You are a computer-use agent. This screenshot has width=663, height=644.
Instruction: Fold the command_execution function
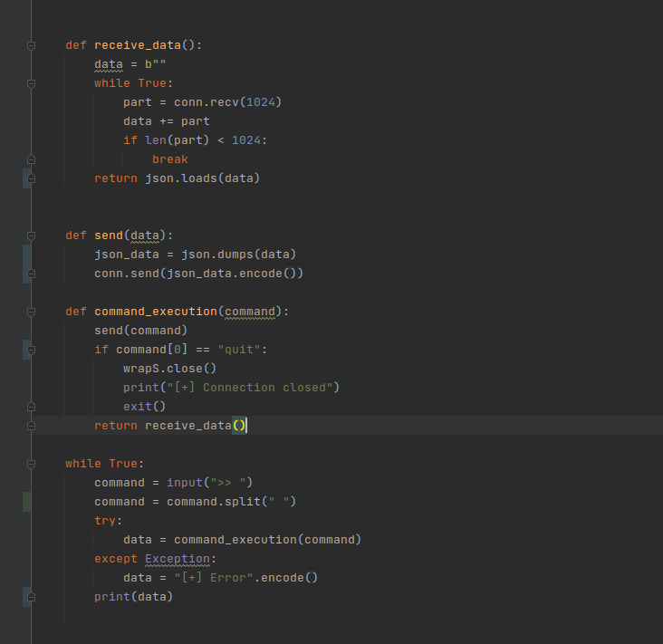click(x=31, y=312)
